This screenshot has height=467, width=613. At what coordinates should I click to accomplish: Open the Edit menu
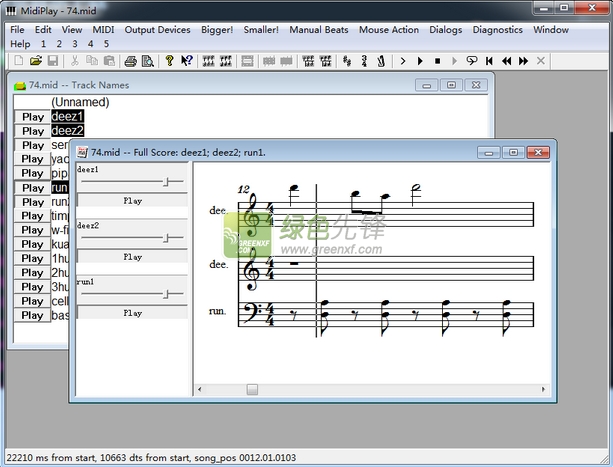tap(43, 30)
